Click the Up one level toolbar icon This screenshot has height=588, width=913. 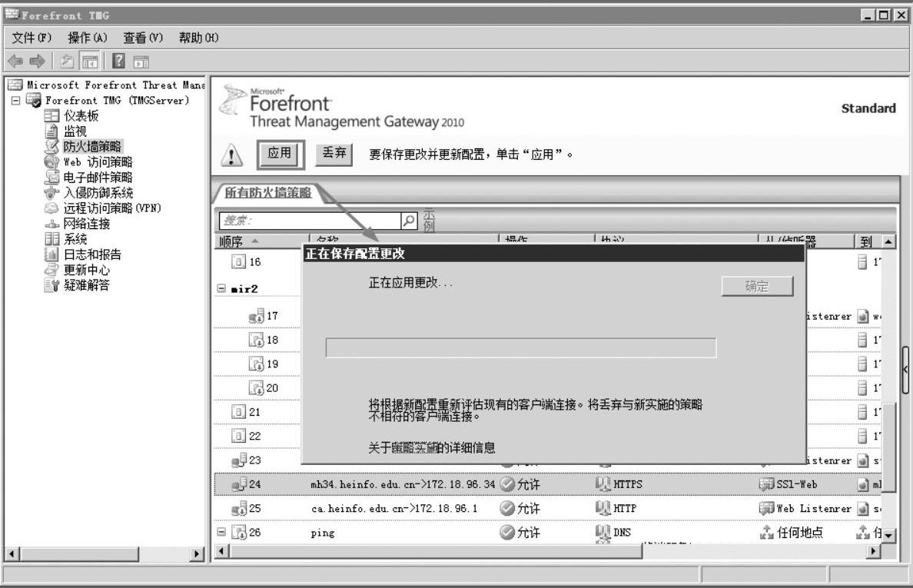click(67, 61)
